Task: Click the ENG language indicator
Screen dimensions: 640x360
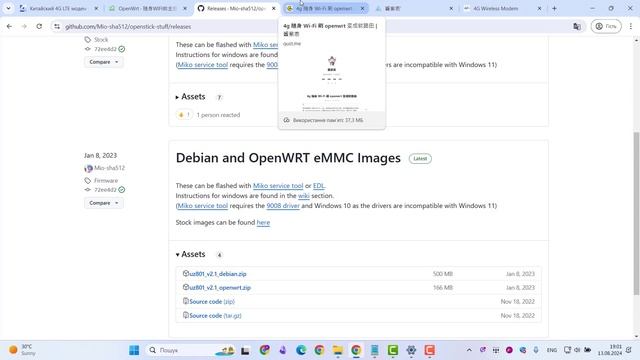Action: click(551, 350)
